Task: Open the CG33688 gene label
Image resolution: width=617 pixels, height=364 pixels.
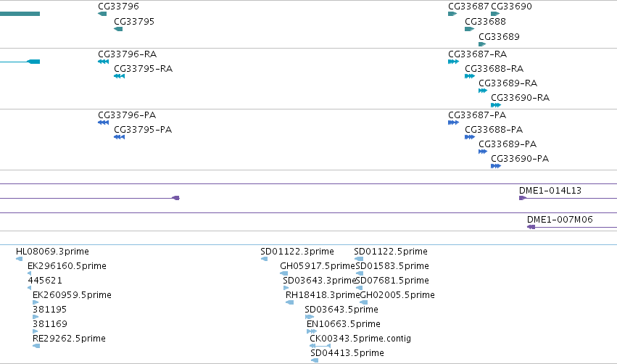Action: pyautogui.click(x=485, y=21)
